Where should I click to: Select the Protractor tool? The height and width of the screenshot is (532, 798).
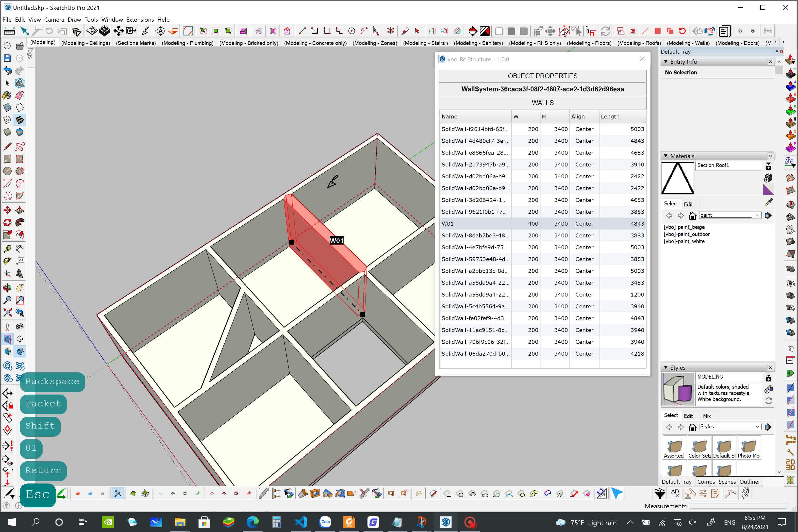coord(7,261)
